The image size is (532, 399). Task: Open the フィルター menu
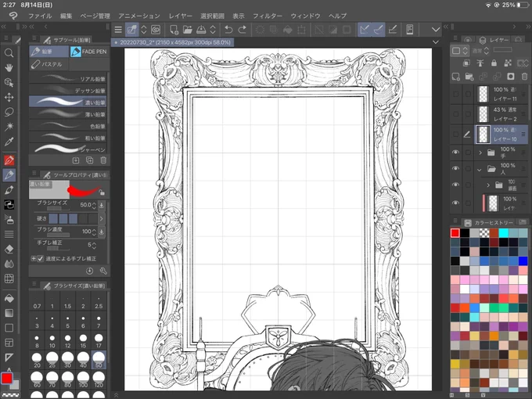268,16
